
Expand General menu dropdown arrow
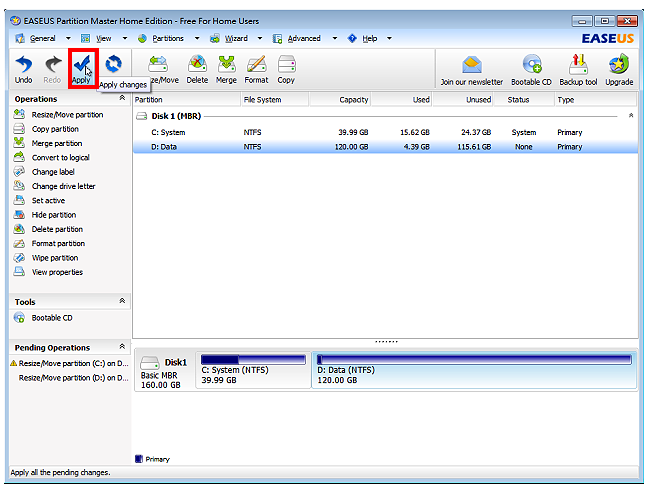click(x=68, y=38)
